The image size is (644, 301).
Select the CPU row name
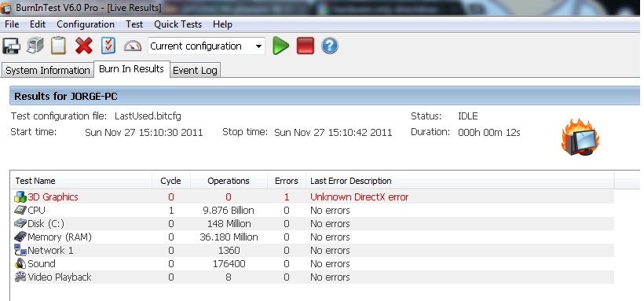pos(37,210)
